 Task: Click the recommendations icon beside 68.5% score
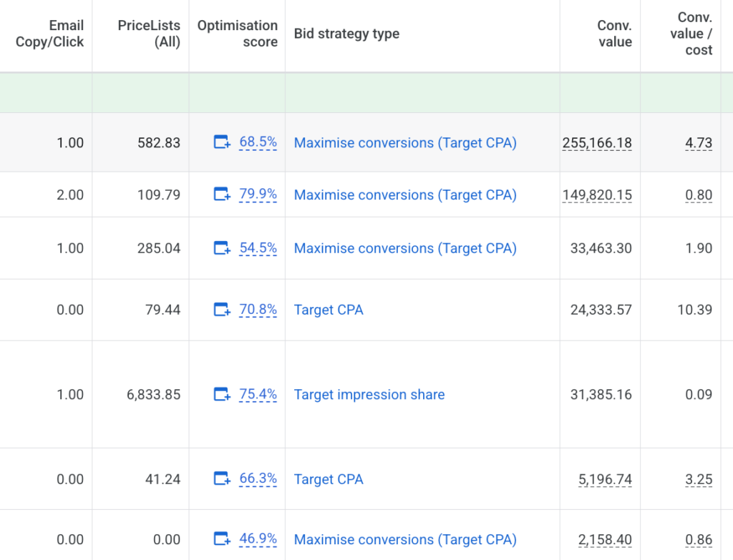coord(223,142)
